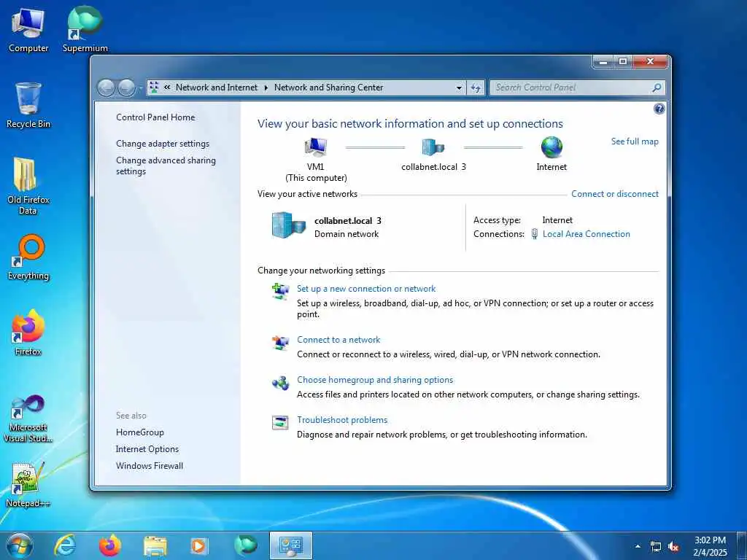This screenshot has width=747, height=560.
Task: Select the Recycle Bin desktop icon
Action: coord(28,106)
